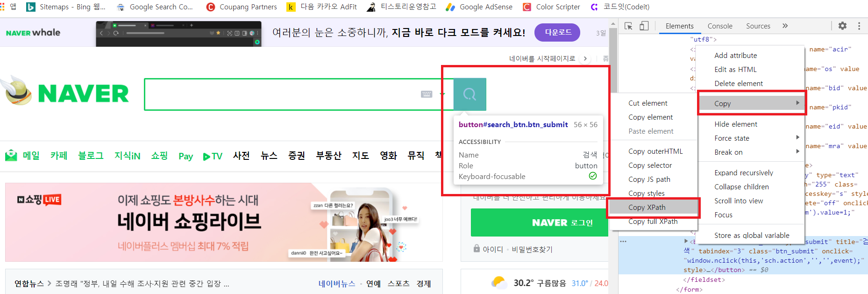Viewport: 868px width, 294px height.
Task: Open the 뮤직 menu link
Action: (x=416, y=156)
